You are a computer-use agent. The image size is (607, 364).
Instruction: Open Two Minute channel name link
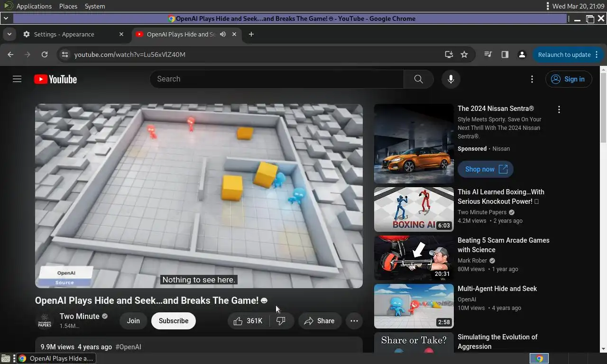coord(80,316)
